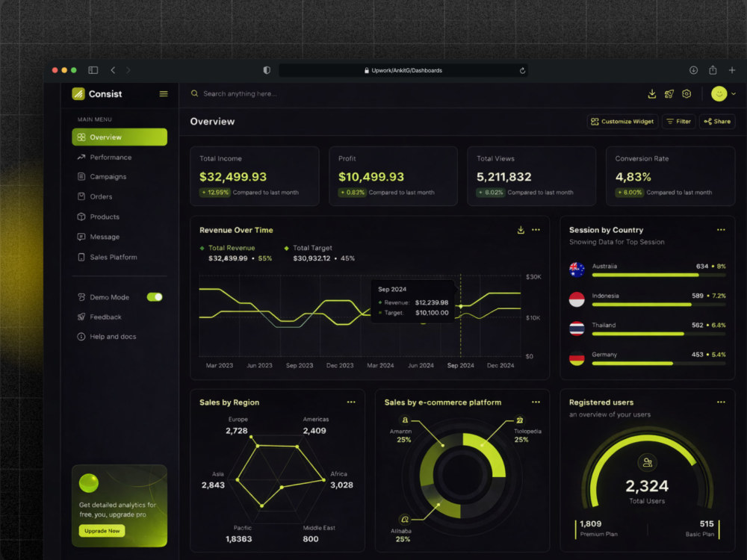Click Total Revenue legend label
Image resolution: width=747 pixels, height=560 pixels.
click(232, 248)
